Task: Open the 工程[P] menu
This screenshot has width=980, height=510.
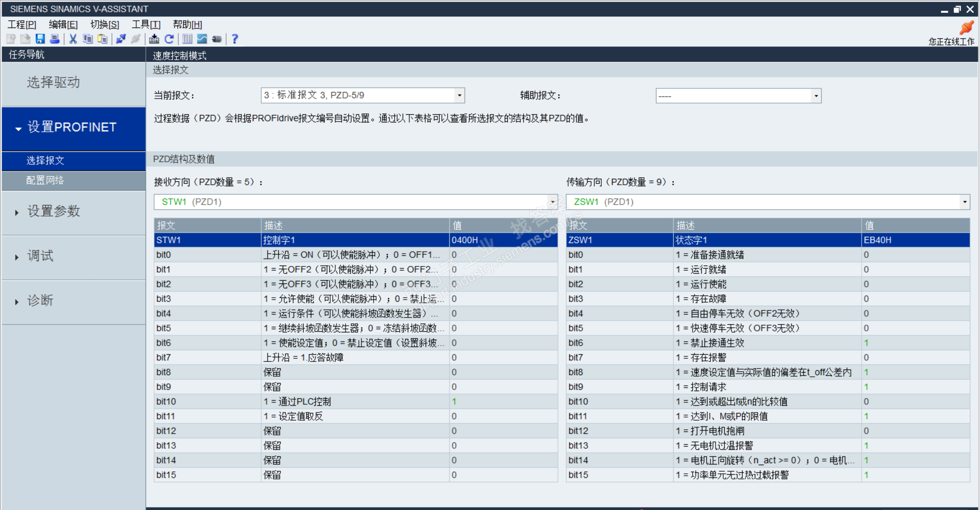Action: click(x=22, y=25)
